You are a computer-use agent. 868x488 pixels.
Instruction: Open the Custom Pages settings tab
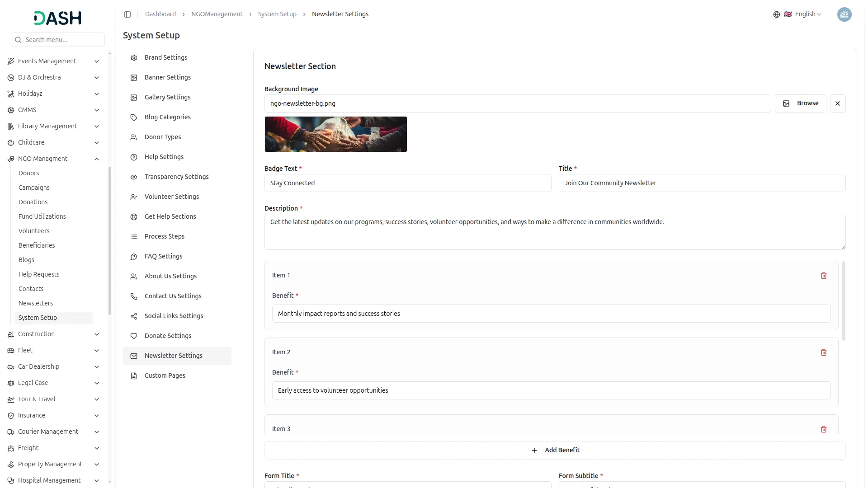(165, 375)
